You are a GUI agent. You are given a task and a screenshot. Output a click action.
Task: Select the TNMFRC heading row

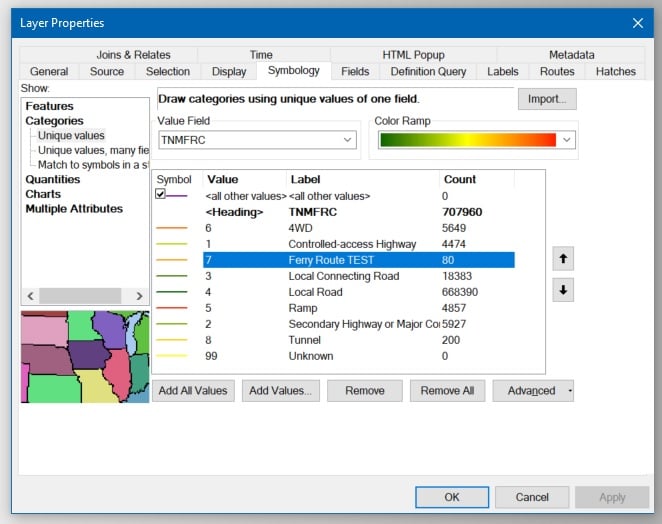tap(359, 212)
